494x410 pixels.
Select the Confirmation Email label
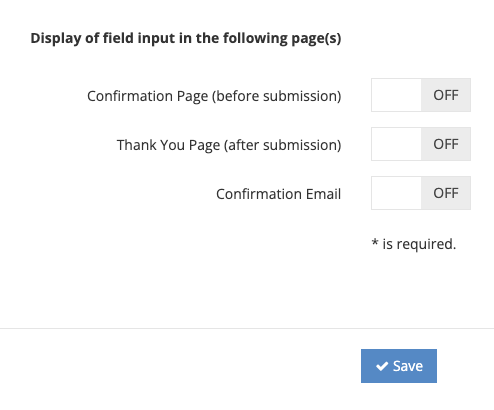pos(279,194)
